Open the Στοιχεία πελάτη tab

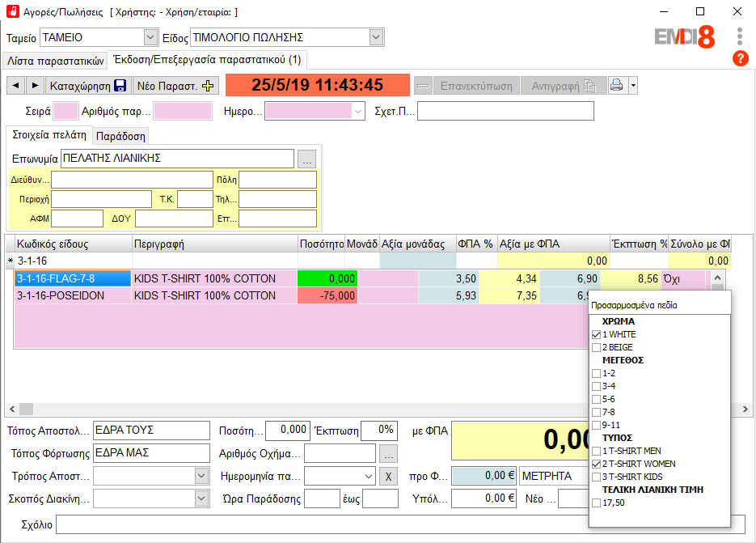[49, 134]
